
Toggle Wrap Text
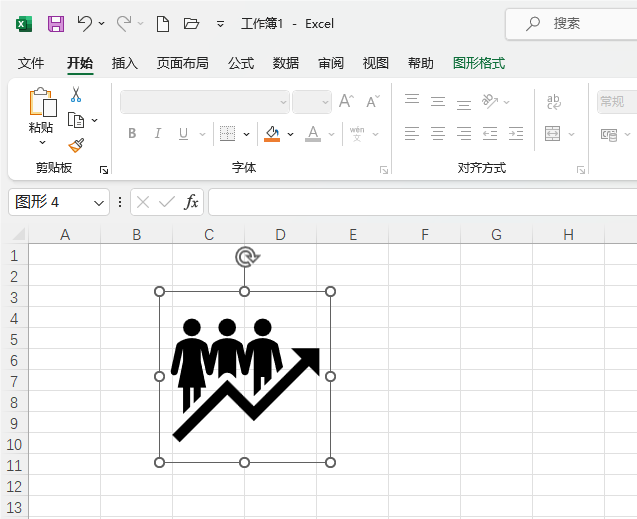point(553,102)
